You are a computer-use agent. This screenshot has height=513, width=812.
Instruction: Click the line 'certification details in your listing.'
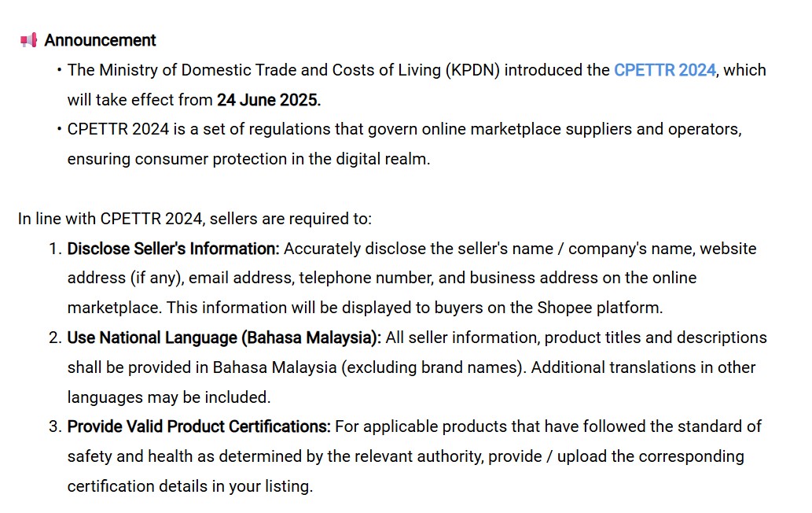(x=189, y=486)
